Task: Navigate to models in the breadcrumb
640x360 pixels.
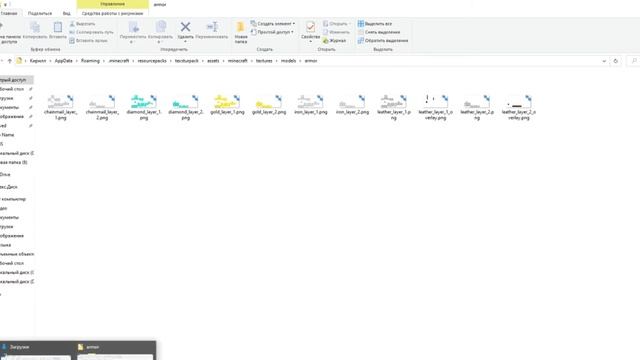Action: (289, 61)
